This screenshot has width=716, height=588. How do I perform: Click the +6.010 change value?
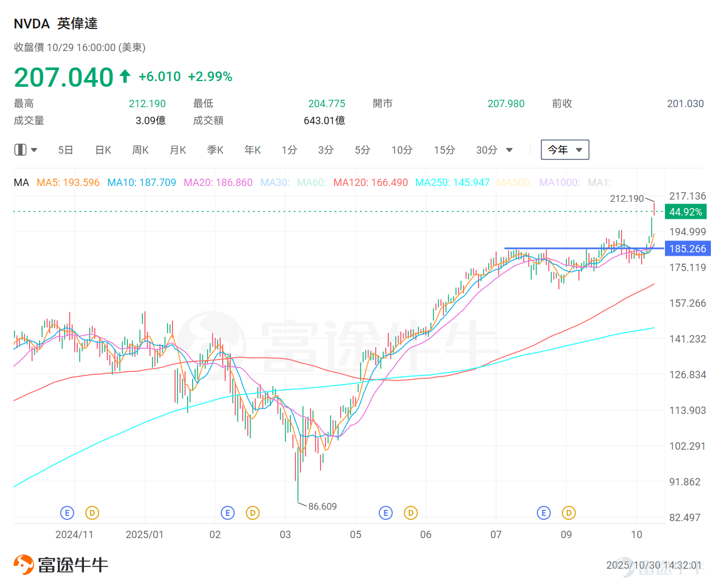click(x=159, y=77)
